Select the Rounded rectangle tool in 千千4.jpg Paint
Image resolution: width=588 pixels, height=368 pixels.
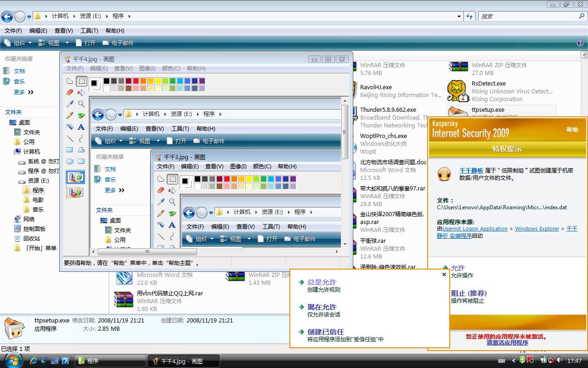(81, 161)
